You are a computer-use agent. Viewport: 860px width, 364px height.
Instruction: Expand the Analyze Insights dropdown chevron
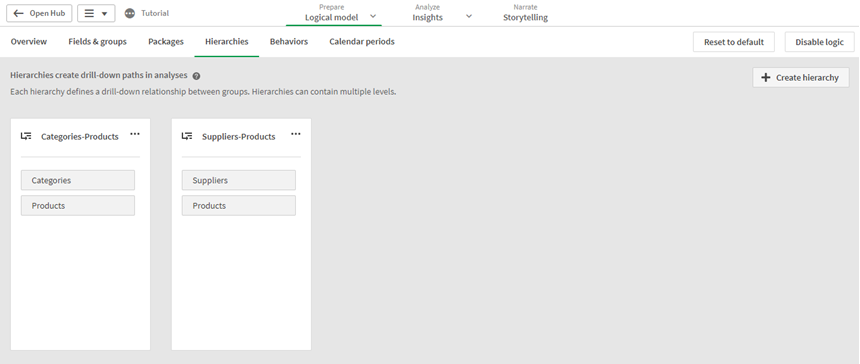[469, 16]
